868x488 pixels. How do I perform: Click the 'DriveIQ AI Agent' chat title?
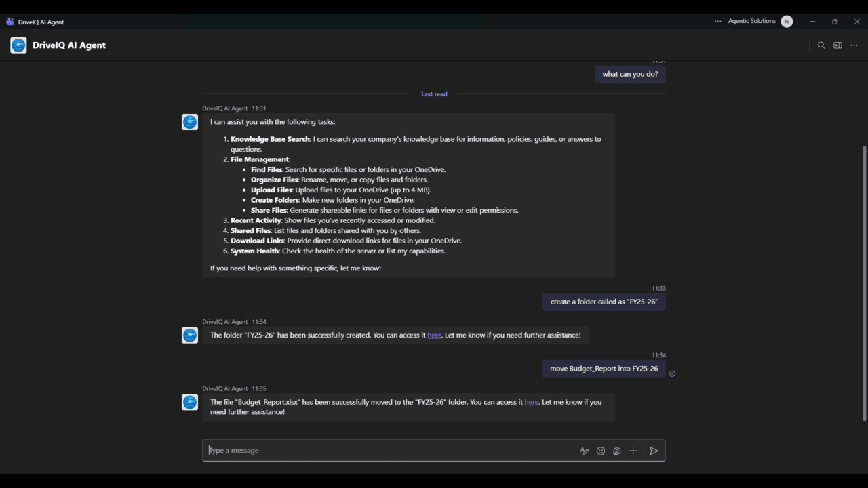coord(69,45)
